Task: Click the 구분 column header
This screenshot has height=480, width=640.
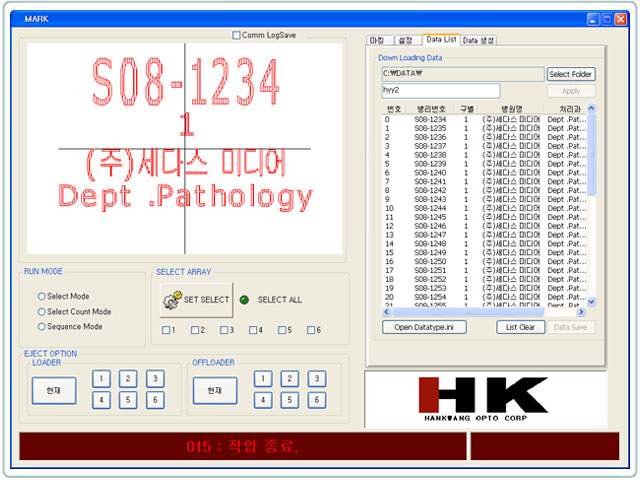Action: click(467, 109)
